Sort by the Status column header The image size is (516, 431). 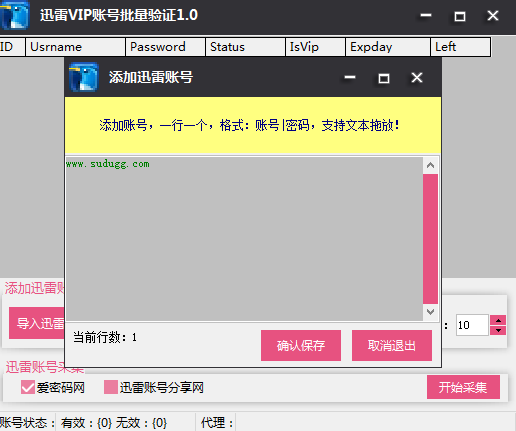(x=245, y=47)
